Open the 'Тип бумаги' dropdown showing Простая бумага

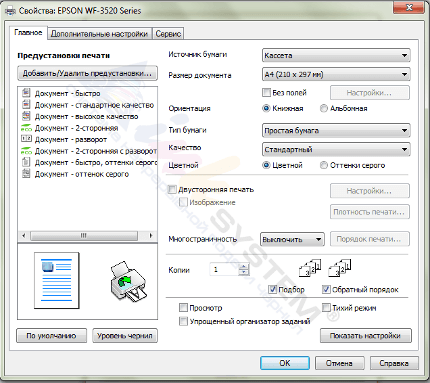click(x=336, y=130)
